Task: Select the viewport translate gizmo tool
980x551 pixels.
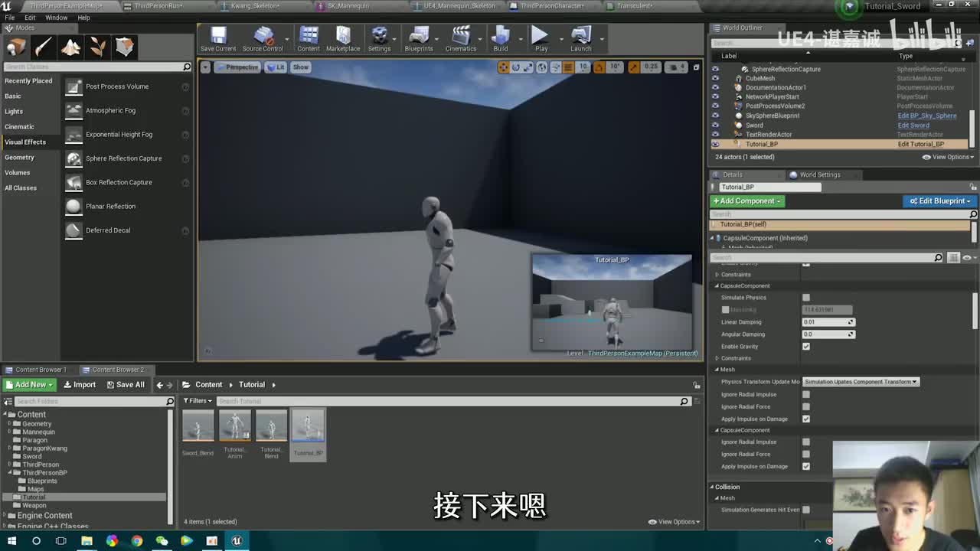Action: click(x=503, y=67)
